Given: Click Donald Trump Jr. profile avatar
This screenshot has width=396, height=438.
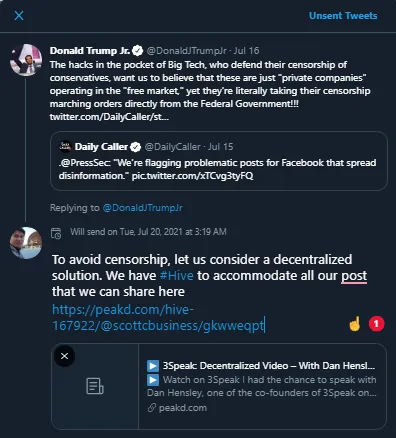Looking at the screenshot, I should 26,60.
